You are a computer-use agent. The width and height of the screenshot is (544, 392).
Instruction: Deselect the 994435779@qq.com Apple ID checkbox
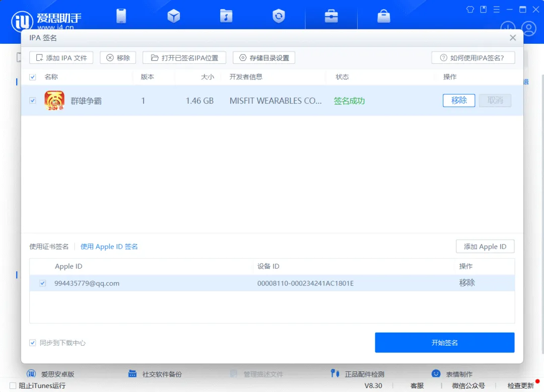tap(42, 283)
